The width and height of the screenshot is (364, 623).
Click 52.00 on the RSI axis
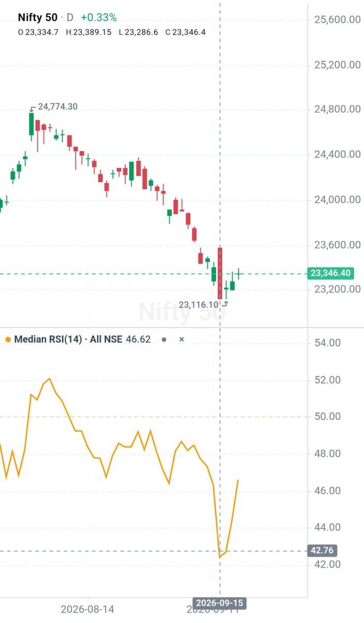pos(328,380)
